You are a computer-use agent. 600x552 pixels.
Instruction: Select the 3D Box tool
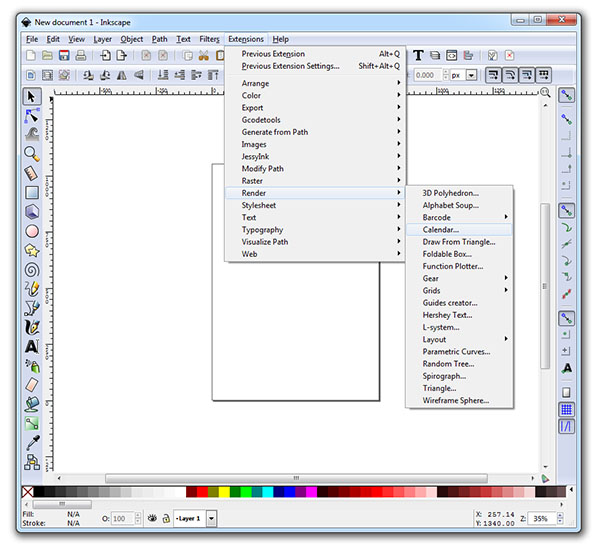[32, 212]
